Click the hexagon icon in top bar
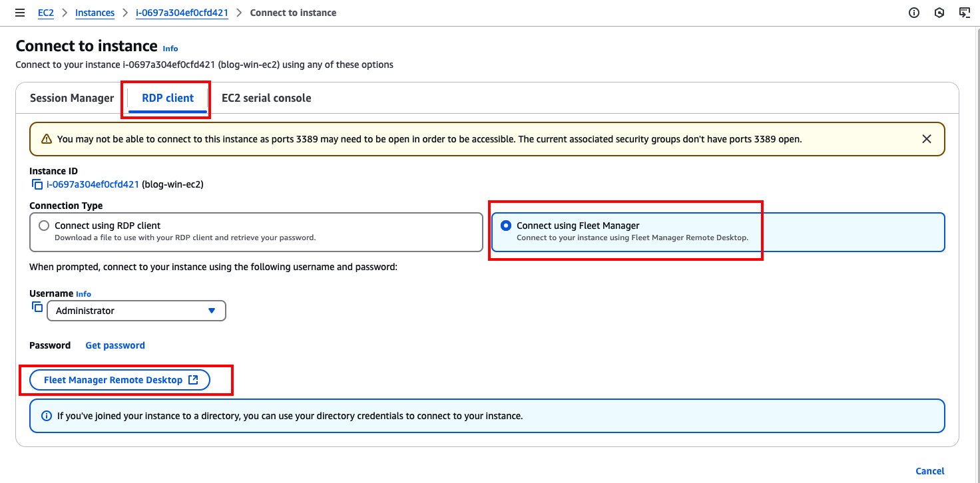This screenshot has height=483, width=980. [x=939, y=13]
